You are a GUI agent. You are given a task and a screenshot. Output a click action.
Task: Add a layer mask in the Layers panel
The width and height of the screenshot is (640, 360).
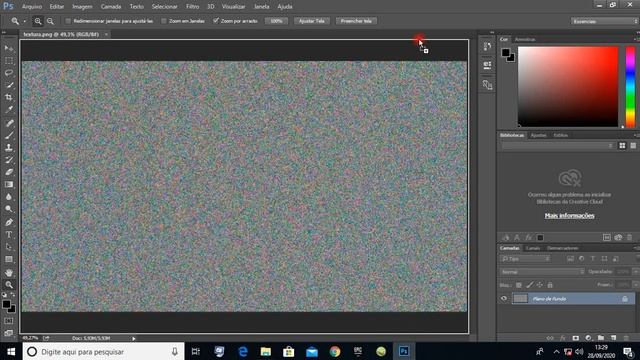(x=576, y=338)
